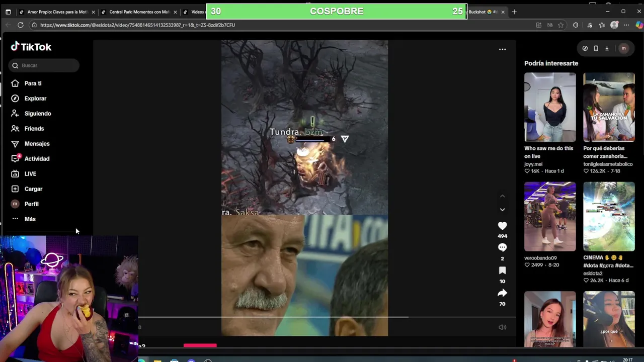Close the 'Central Park' tab
Viewport: 644px width, 362px height.
175,12
